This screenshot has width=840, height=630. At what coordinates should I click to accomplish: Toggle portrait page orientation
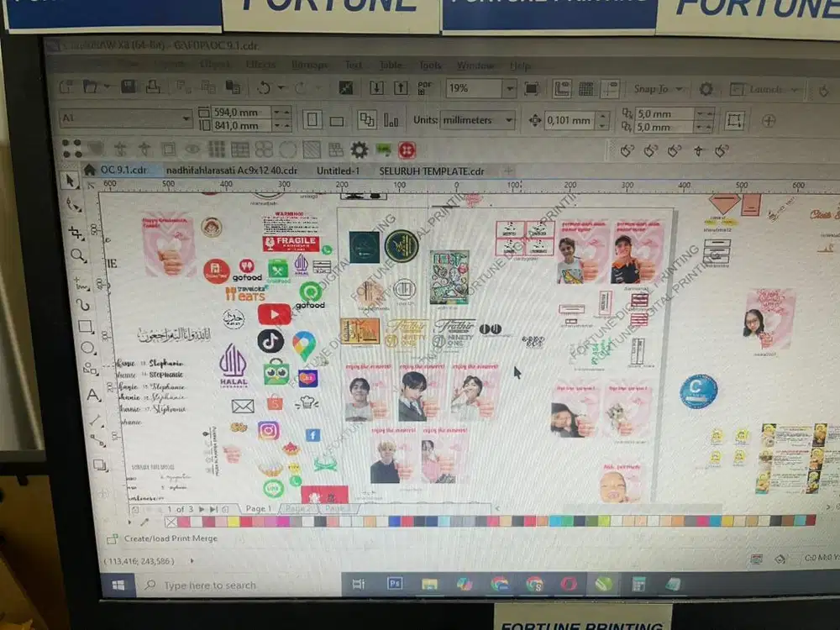[x=312, y=118]
